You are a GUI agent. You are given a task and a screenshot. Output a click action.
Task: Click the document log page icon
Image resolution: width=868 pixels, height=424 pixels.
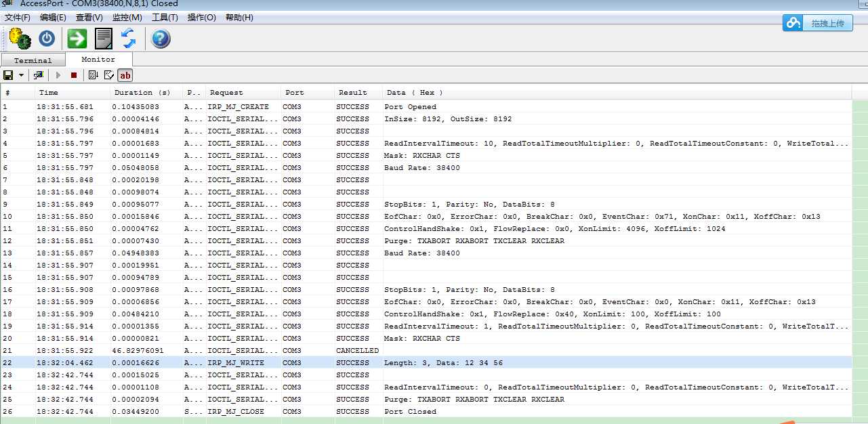coord(103,39)
